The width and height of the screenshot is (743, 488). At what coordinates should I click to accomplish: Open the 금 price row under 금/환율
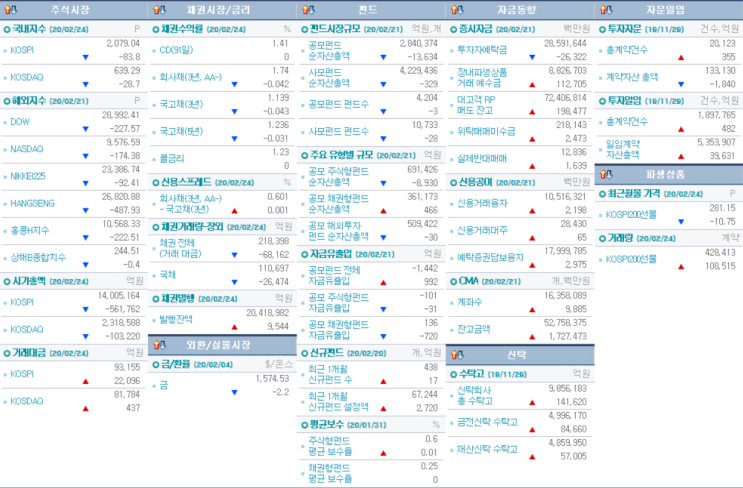pyautogui.click(x=222, y=385)
